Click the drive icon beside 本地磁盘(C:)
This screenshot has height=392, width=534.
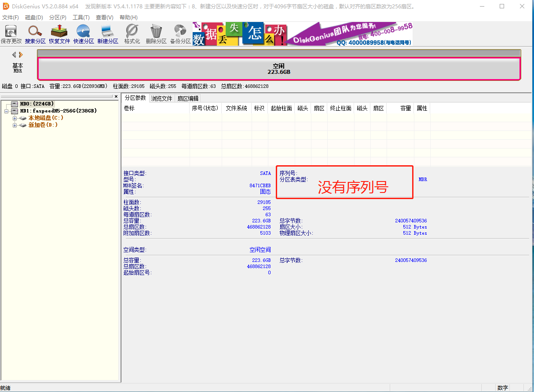[x=23, y=118]
